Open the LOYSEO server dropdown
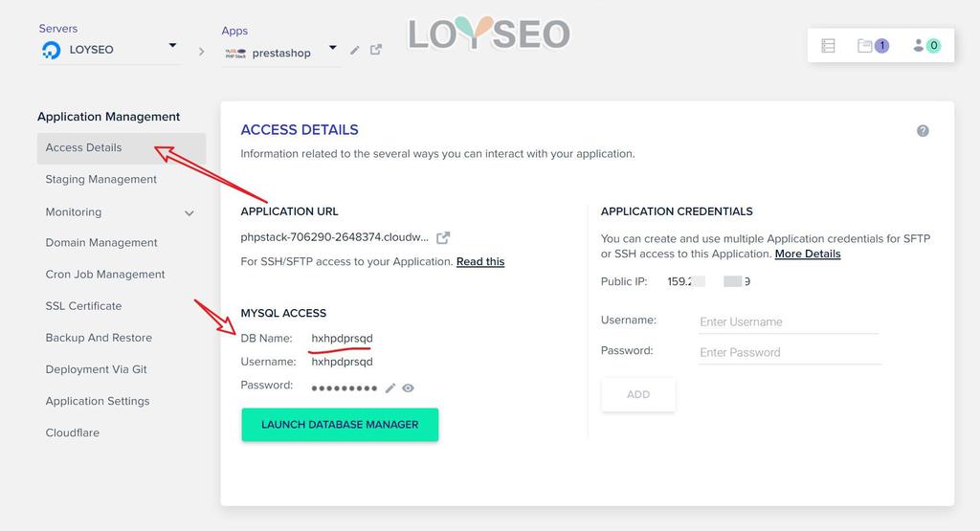The width and height of the screenshot is (980, 531). pos(172,46)
